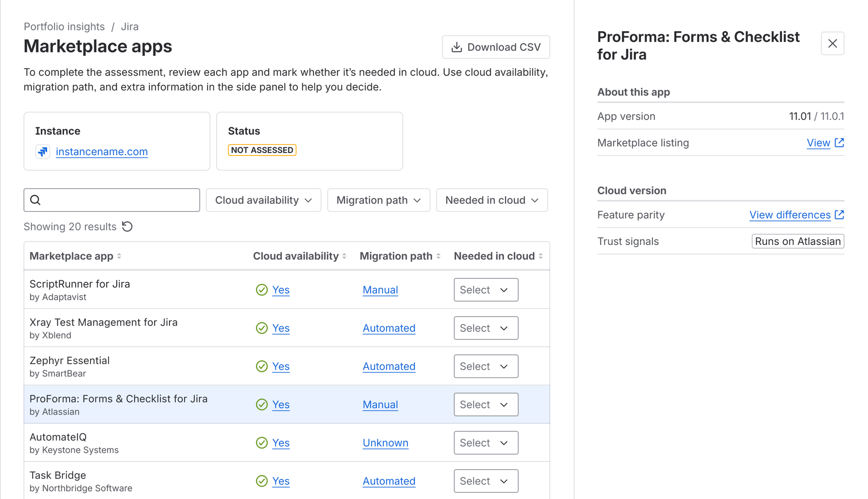Click the green check icon for ScriptRunner row

coord(262,290)
